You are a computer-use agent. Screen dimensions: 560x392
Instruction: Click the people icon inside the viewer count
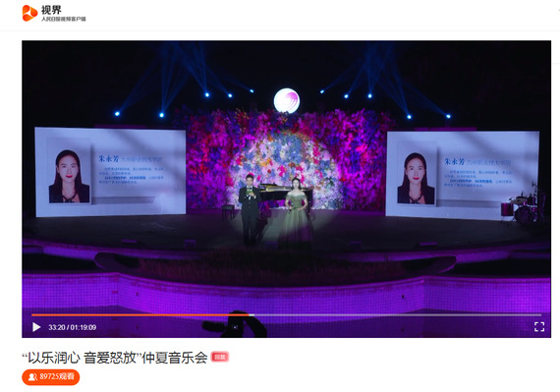click(x=32, y=377)
